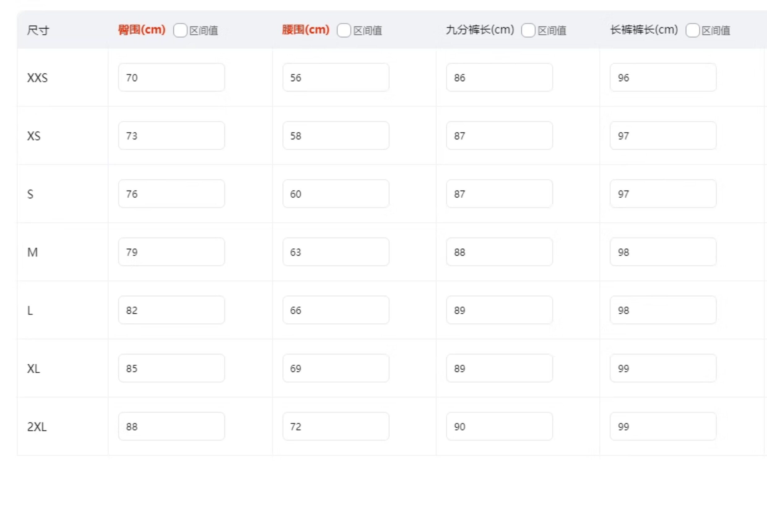767x532 pixels.
Task: Click XS 长裤裤长 input showing 97
Action: coord(663,136)
